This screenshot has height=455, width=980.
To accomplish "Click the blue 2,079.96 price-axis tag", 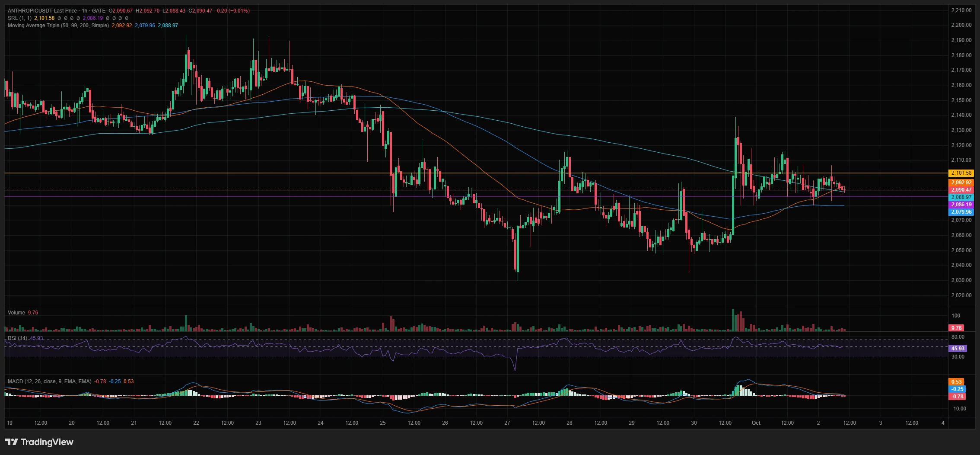I will coord(961,212).
